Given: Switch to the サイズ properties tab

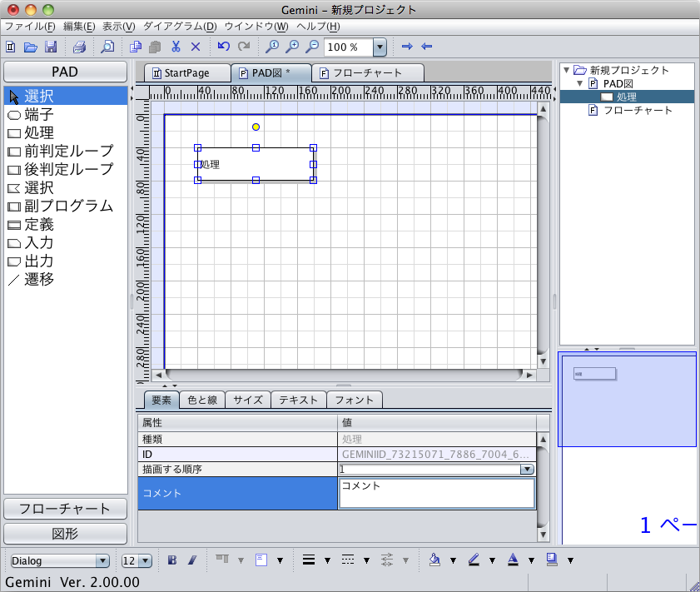Looking at the screenshot, I should [x=248, y=400].
